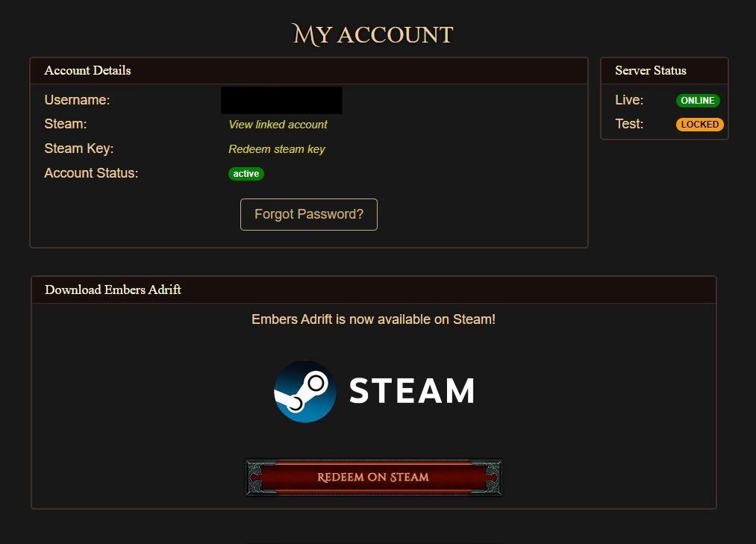Click the ONLINE live server badge
Viewport: 756px width, 544px height.
pos(698,100)
